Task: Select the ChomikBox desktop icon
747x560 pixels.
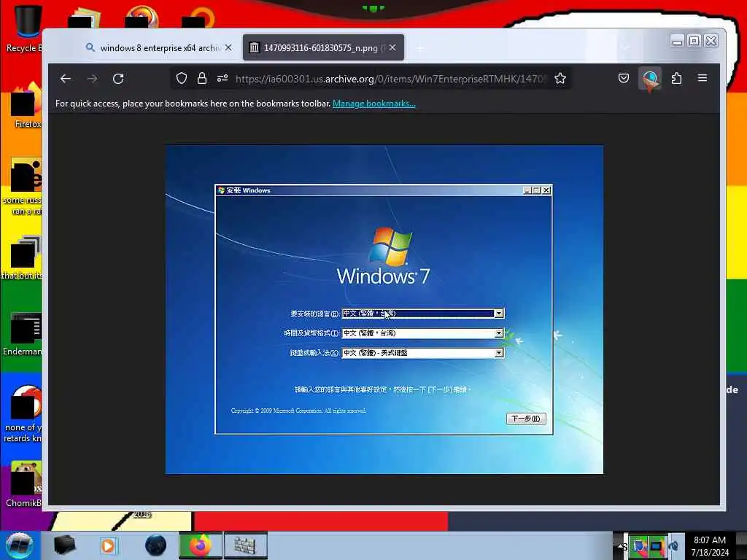Action: pos(23,483)
